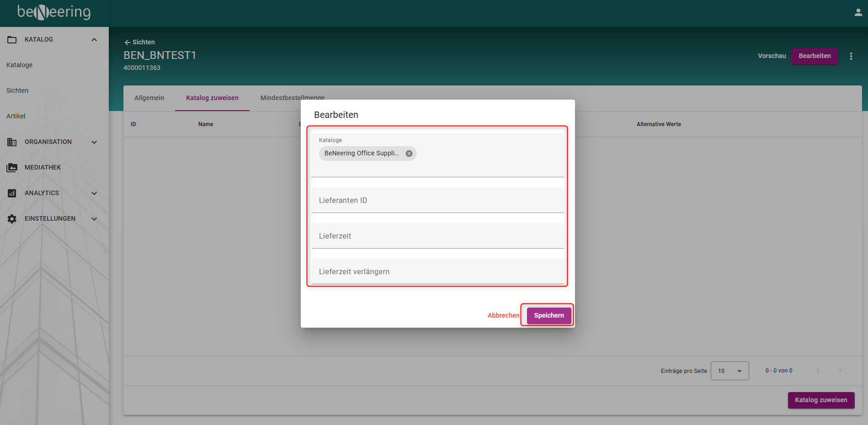Open Artikel in the sidebar

coord(16,116)
